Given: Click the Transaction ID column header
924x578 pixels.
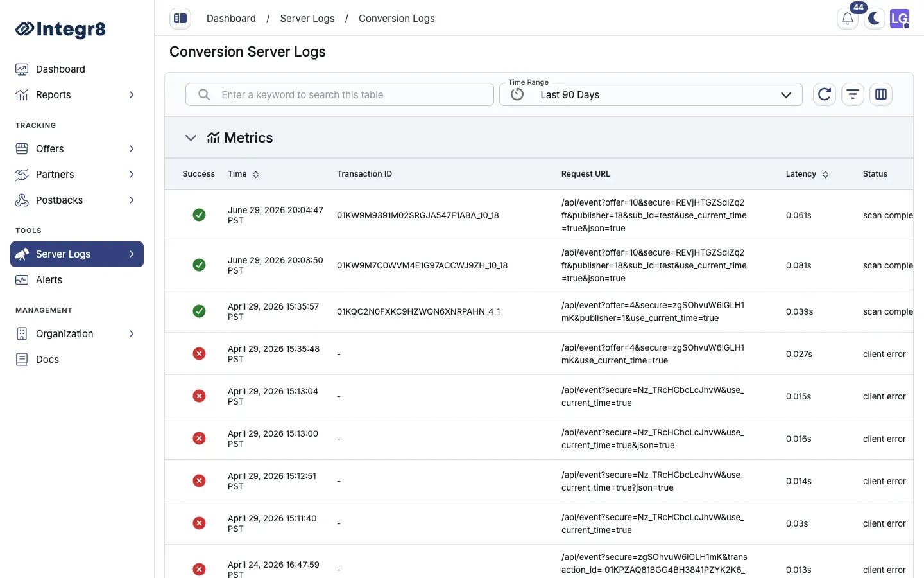Looking at the screenshot, I should point(364,174).
